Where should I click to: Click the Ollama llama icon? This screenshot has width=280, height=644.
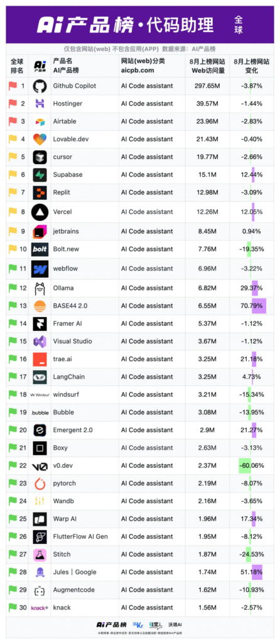40,288
